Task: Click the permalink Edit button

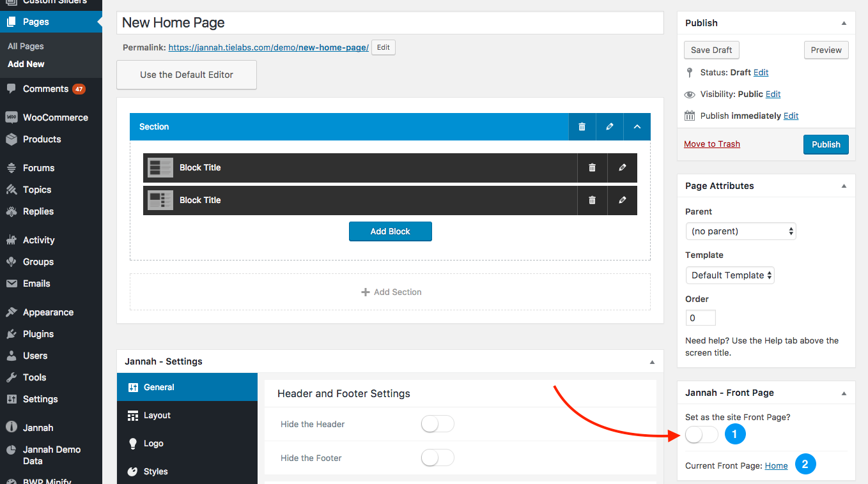Action: [x=384, y=47]
